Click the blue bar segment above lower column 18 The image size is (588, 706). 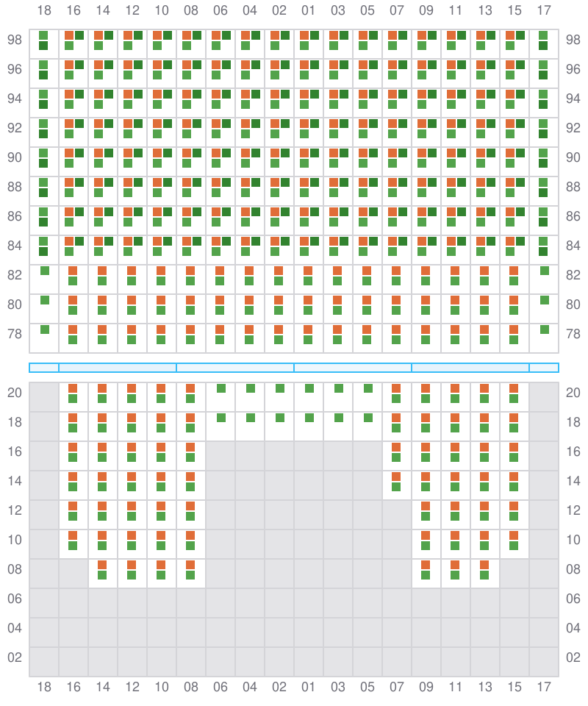pos(44,368)
